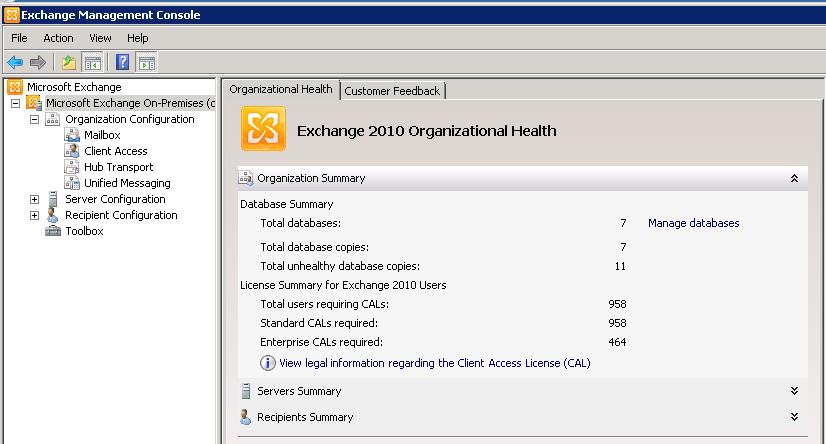Click the Hub Transport node icon

click(x=72, y=167)
